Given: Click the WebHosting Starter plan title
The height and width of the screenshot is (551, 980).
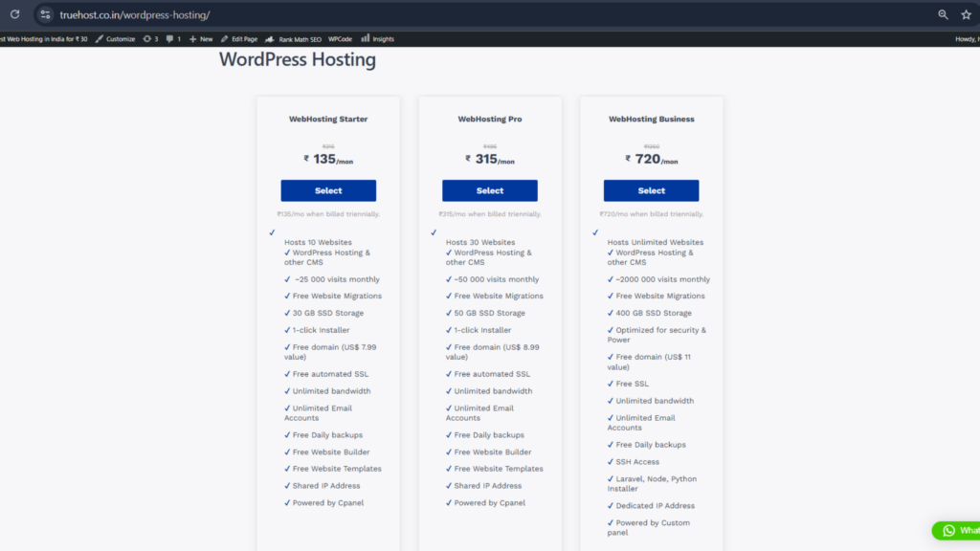Looking at the screenshot, I should (x=328, y=119).
